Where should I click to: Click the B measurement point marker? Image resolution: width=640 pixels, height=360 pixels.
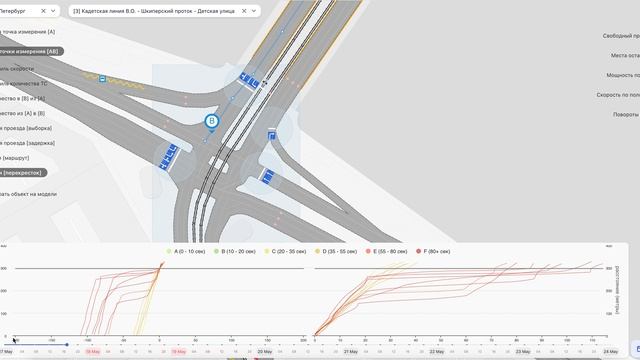coord(211,121)
